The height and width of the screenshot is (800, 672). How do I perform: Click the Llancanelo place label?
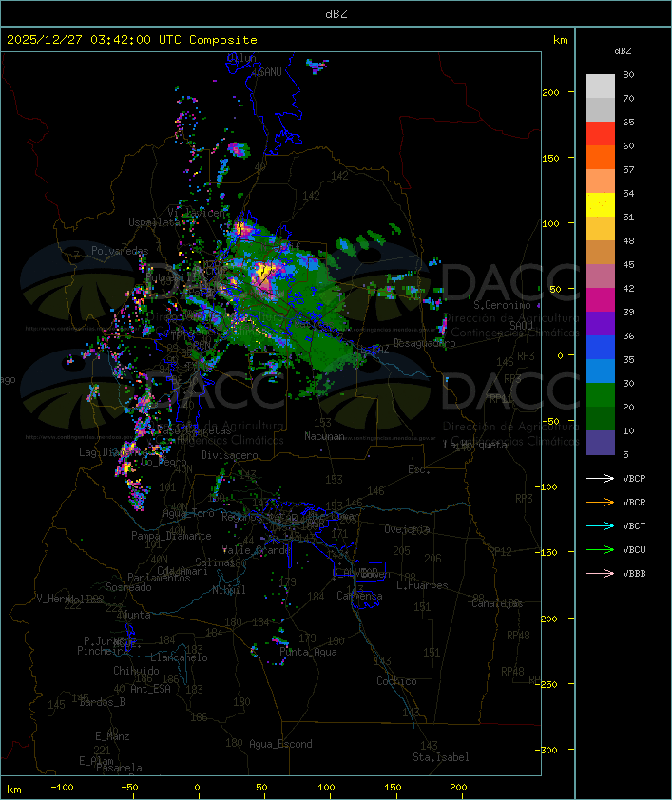(179, 657)
